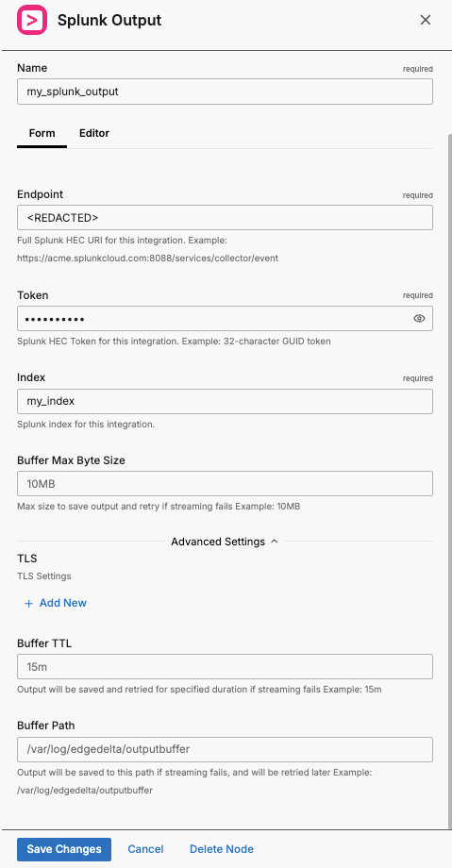This screenshot has height=868, width=452.
Task: Add New TLS settings
Action: 56,603
